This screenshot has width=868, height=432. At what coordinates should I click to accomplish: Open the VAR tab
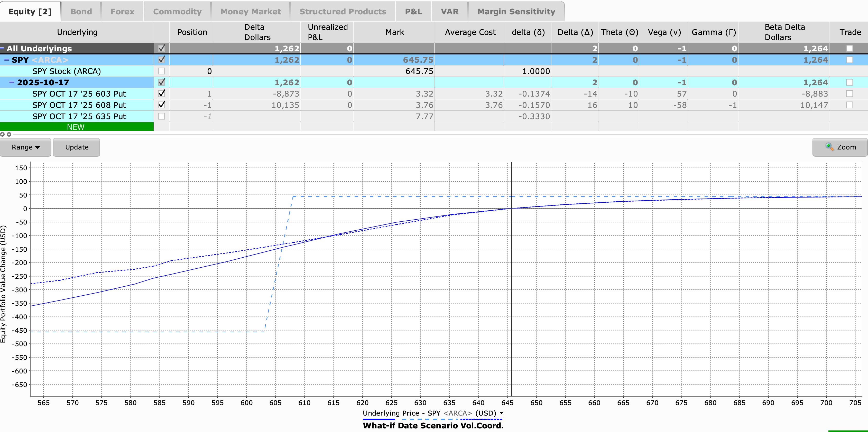[x=449, y=12]
